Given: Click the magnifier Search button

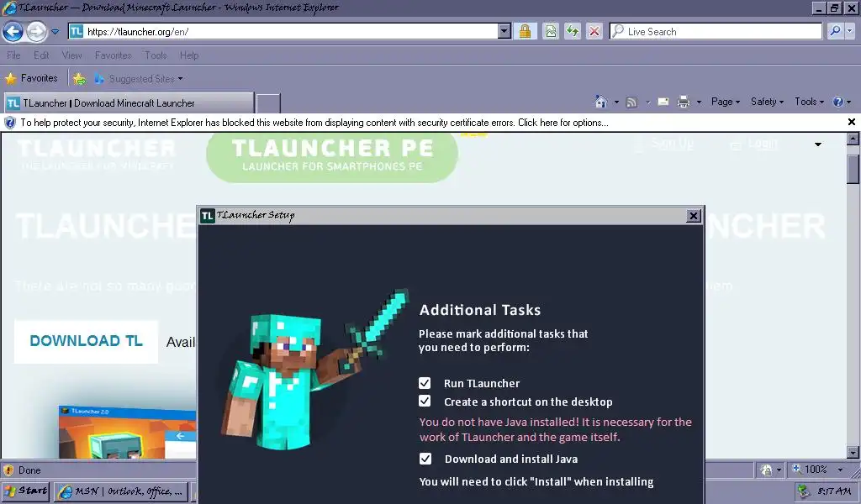Looking at the screenshot, I should point(835,31).
